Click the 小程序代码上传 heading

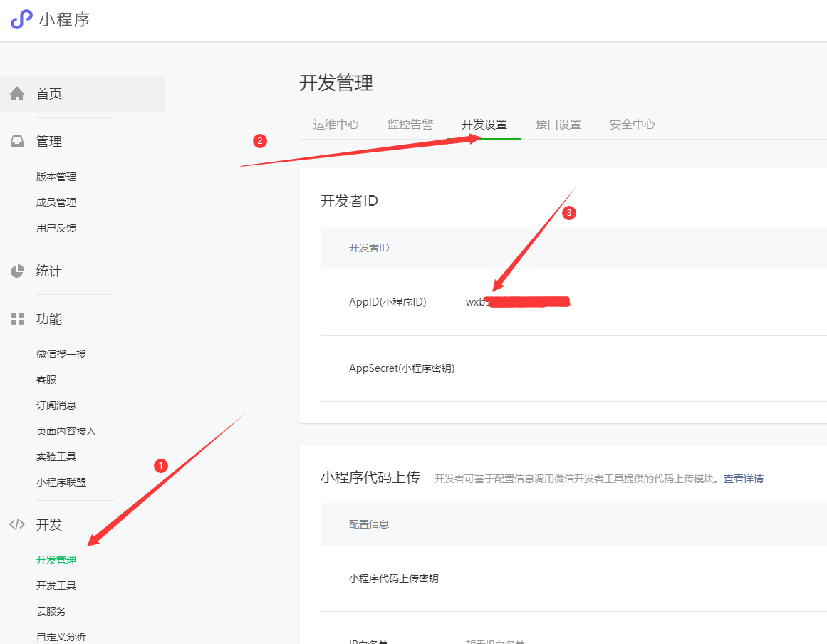(x=370, y=477)
